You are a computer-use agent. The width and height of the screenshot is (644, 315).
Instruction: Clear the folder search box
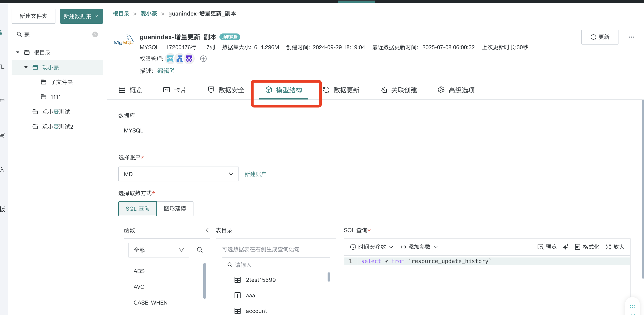click(x=95, y=34)
